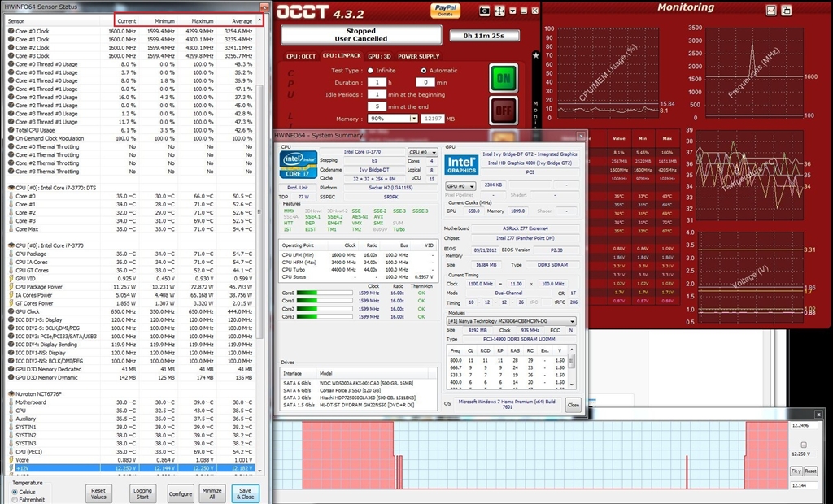This screenshot has width=833, height=504.
Task: Click idle period at the end field
Action: tap(377, 106)
